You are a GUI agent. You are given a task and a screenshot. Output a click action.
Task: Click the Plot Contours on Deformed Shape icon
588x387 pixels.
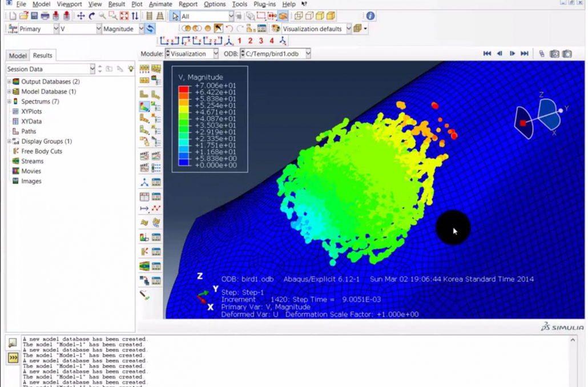pyautogui.click(x=144, y=106)
